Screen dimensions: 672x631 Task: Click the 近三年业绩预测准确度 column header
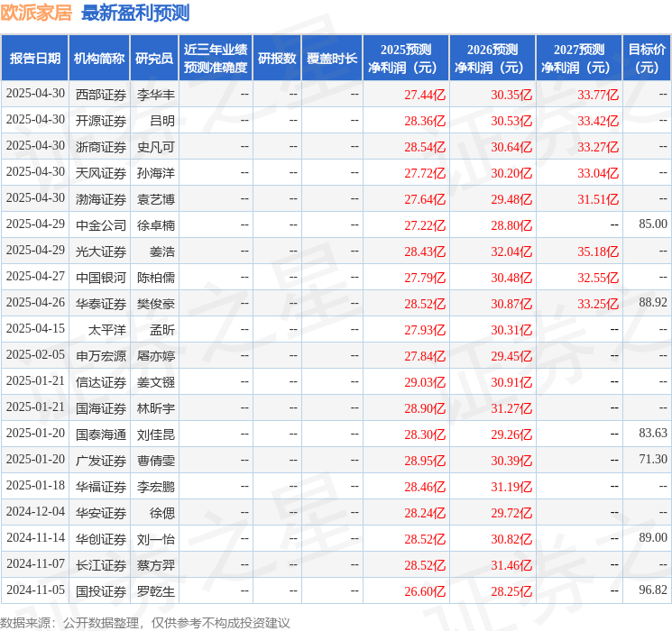[x=215, y=59]
